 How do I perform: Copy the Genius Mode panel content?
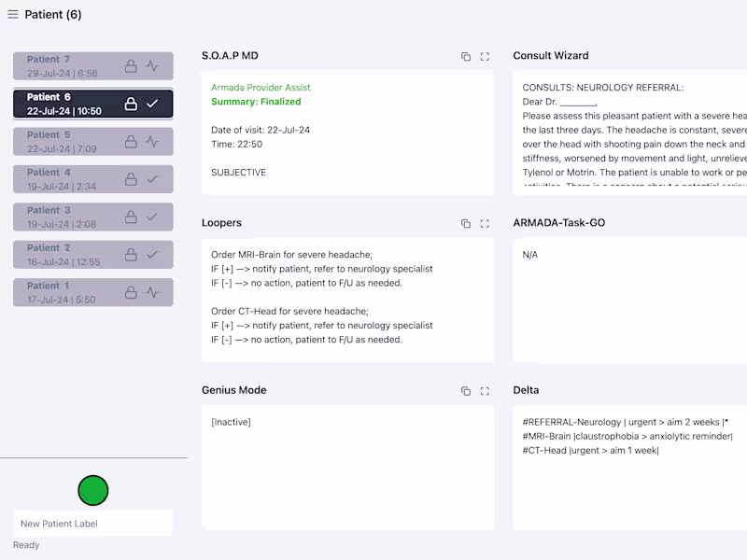pos(466,391)
